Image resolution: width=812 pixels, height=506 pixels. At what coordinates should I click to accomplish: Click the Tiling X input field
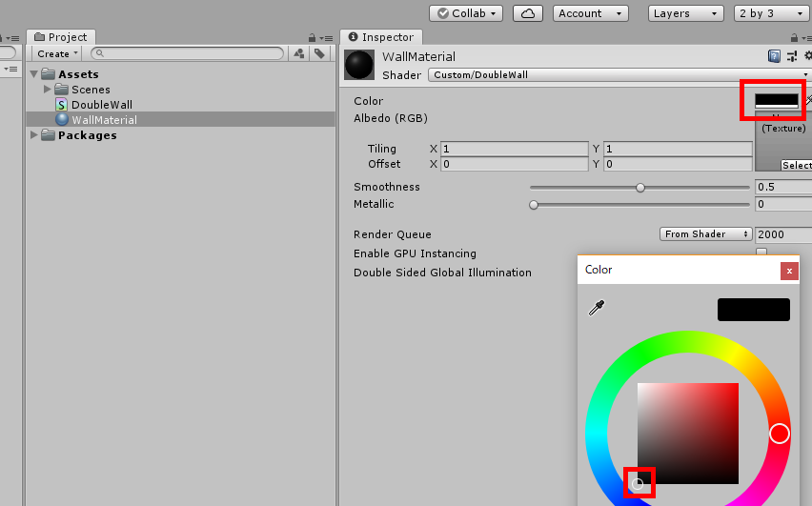tap(515, 149)
